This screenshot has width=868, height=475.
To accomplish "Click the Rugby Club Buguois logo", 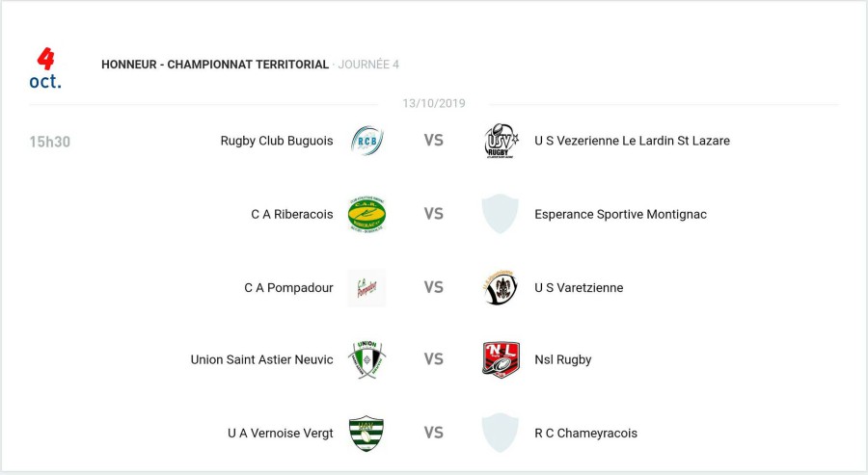I will point(366,141).
